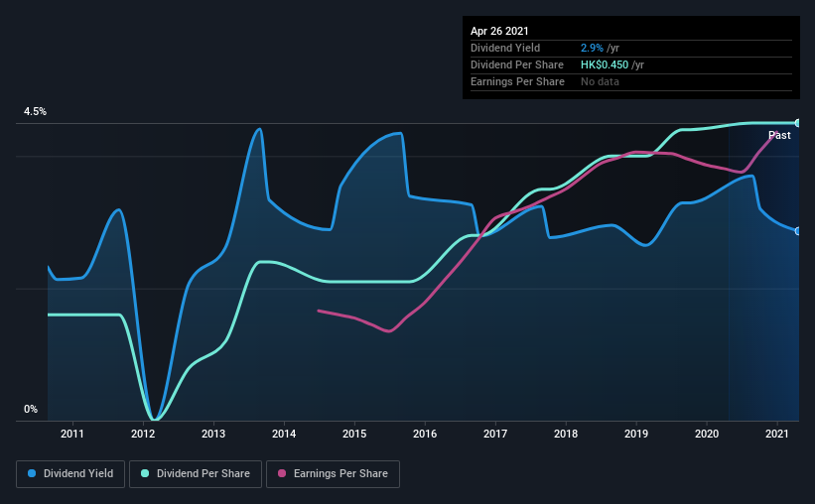Toggle the Dividend Yield legend button
The width and height of the screenshot is (815, 504).
tap(70, 474)
